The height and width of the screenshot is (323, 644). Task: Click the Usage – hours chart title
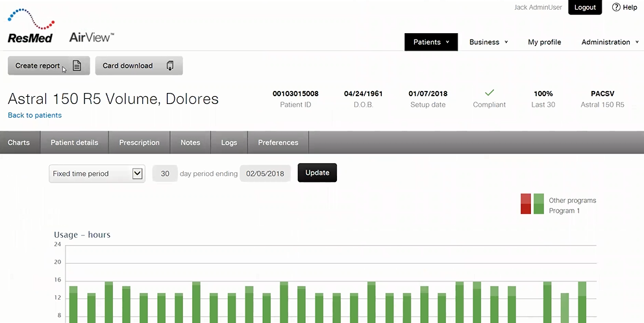point(82,235)
